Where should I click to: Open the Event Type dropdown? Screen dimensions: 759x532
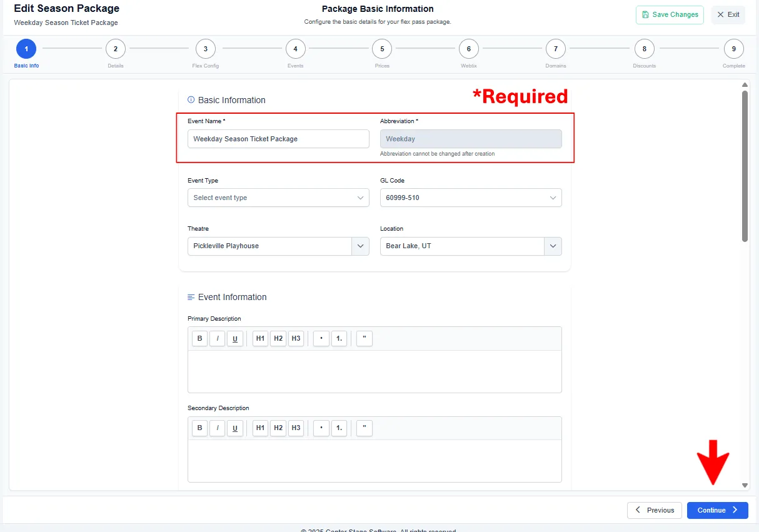point(278,198)
